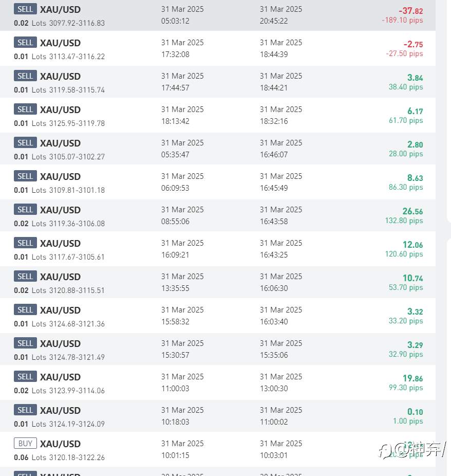This screenshot has height=476, width=451.
Task: Click open time 15:30:57 entry
Action: tap(175, 355)
